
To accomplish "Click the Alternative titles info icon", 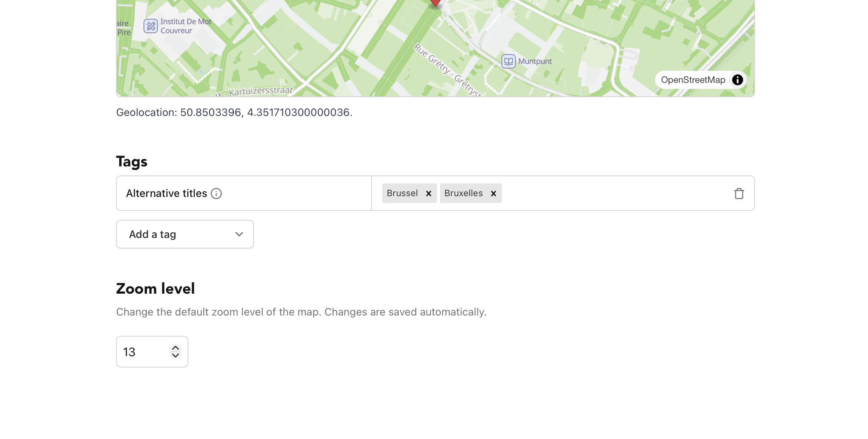I will point(216,194).
